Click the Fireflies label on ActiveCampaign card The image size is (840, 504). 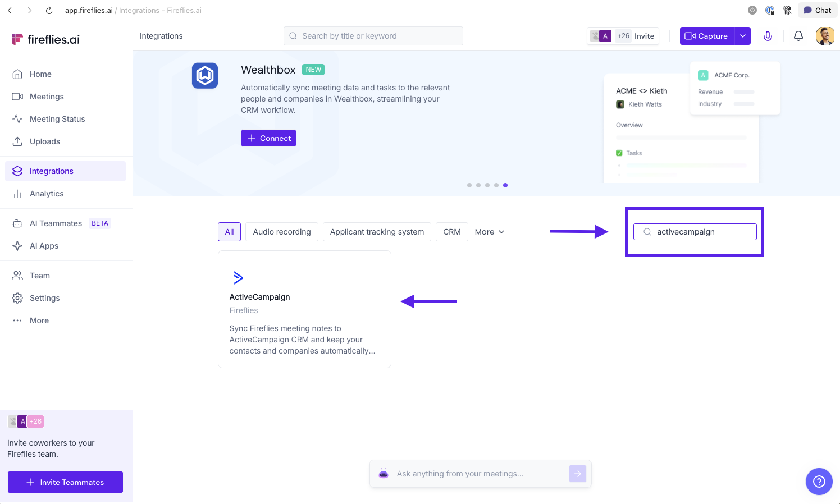(x=244, y=310)
